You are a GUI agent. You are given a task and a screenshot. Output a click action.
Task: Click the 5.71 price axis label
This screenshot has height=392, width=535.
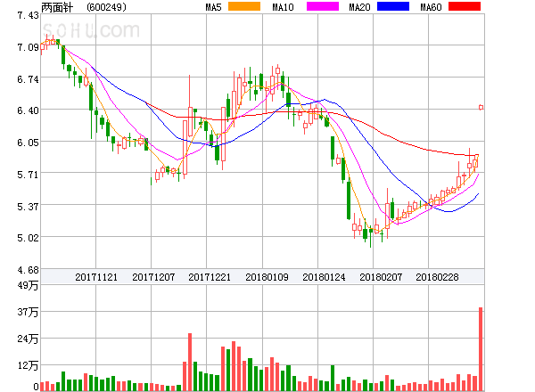click(x=28, y=175)
